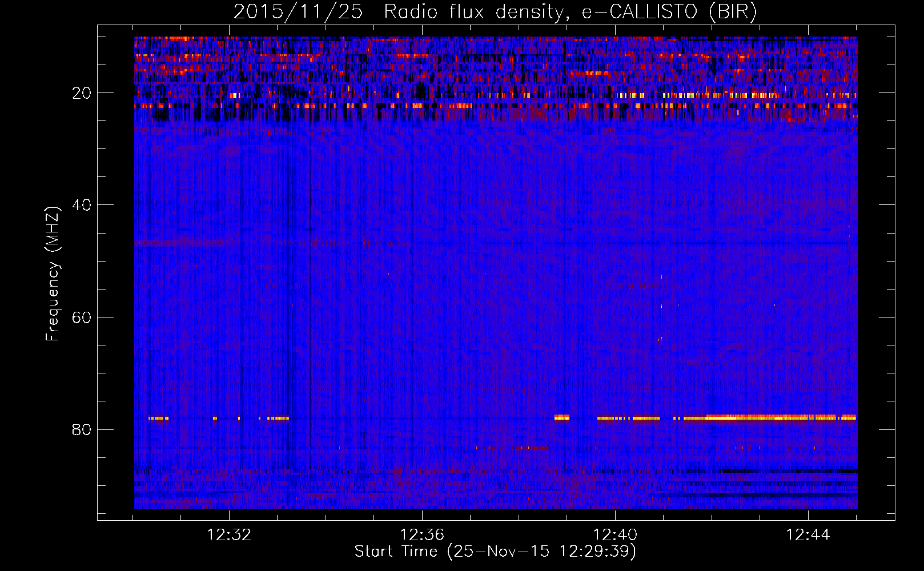Click the 40 MHz frequency tick label

[x=82, y=205]
